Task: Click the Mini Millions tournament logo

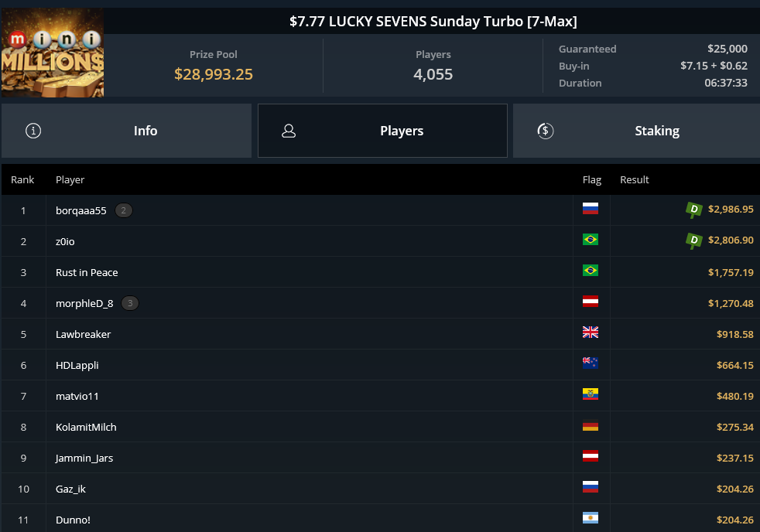Action: pyautogui.click(x=53, y=53)
